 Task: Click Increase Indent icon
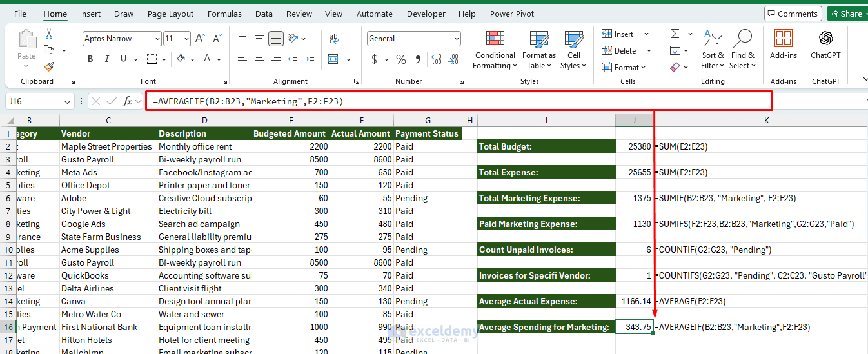click(x=310, y=59)
